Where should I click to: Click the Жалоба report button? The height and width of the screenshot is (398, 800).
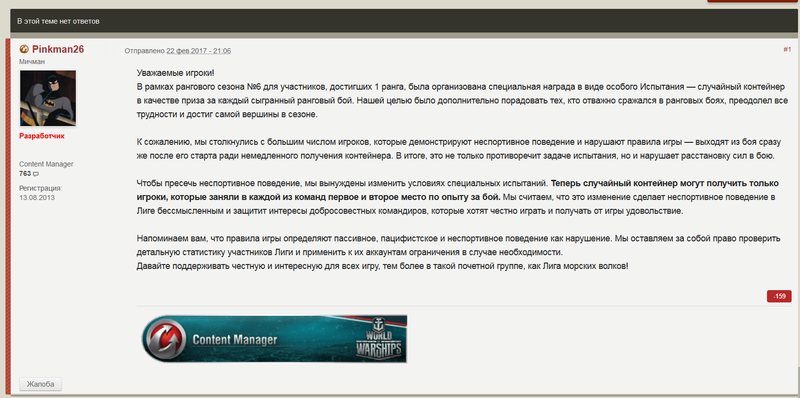(40, 384)
